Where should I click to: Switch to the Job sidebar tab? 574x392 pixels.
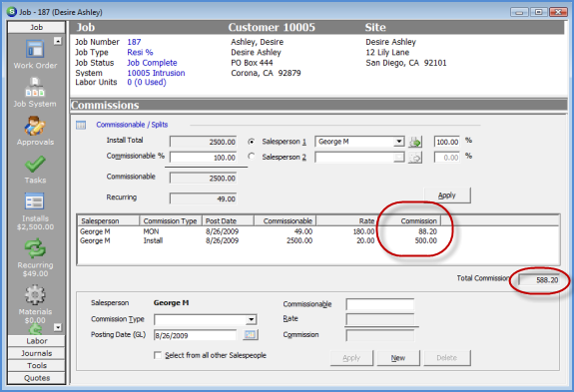click(x=36, y=27)
